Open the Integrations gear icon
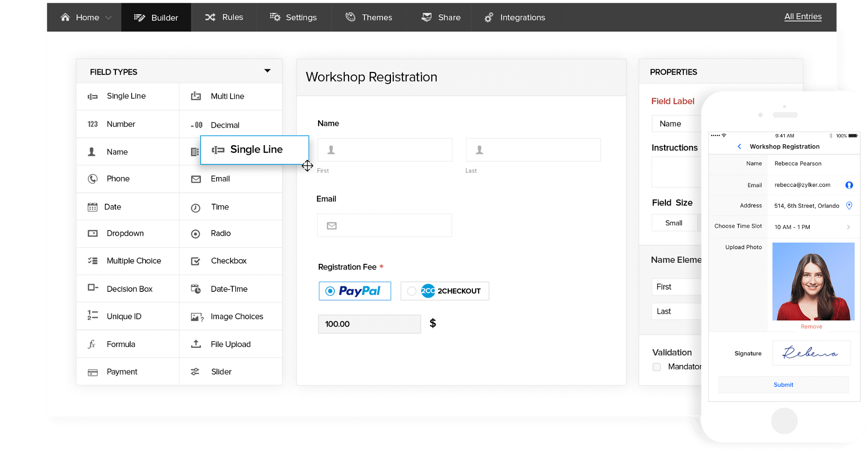This screenshot has width=868, height=451. pos(489,17)
